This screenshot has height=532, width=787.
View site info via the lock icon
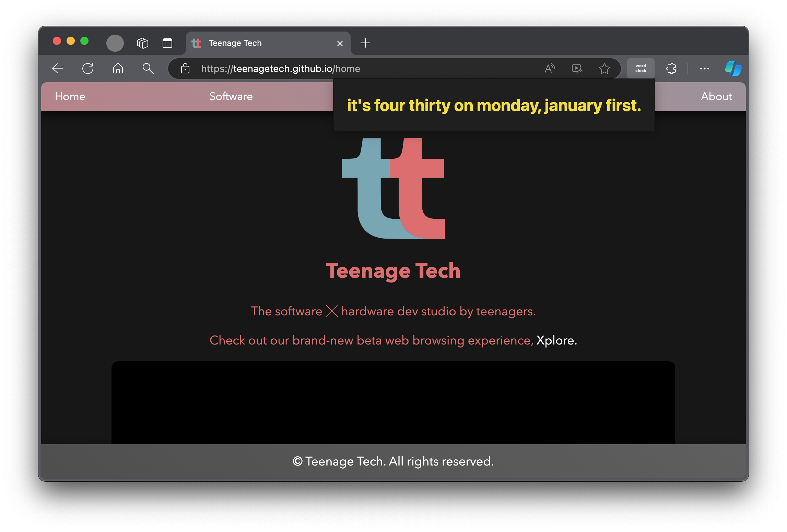pyautogui.click(x=185, y=69)
